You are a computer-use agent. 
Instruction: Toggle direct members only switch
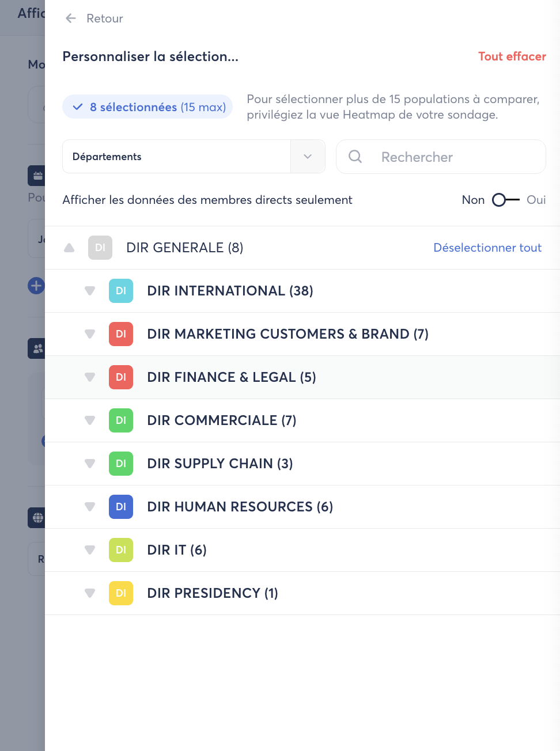[505, 200]
